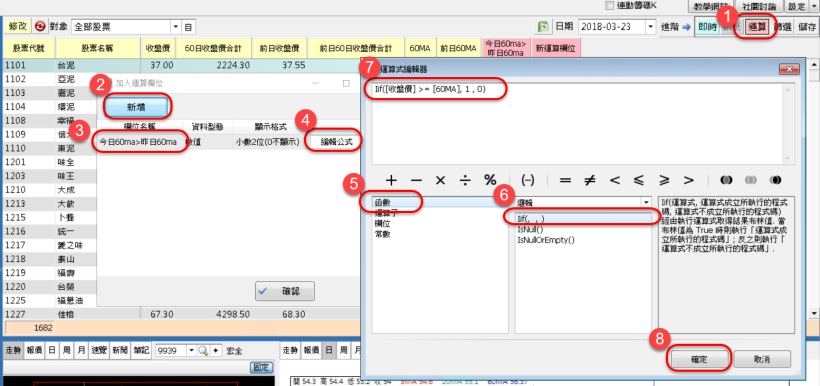820x386 pixels.
Task: Click the 小數2位(0不顯示) display format cell
Action: coord(268,142)
